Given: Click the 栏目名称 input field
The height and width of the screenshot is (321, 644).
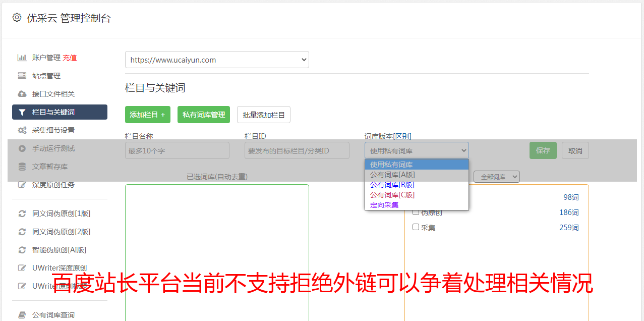Looking at the screenshot, I should (177, 150).
